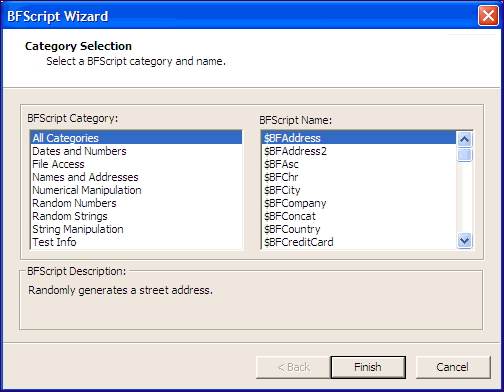Cancel the BFScript Wizard
The image size is (504, 392).
coord(453,367)
